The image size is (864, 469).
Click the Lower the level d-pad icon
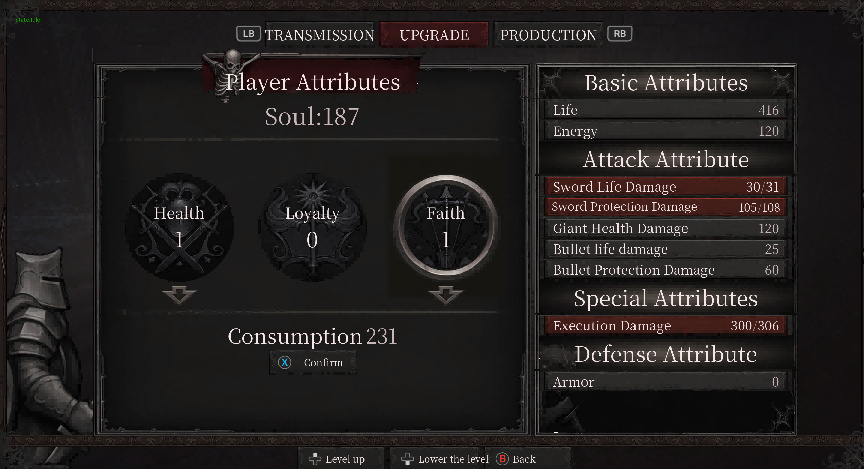(407, 459)
